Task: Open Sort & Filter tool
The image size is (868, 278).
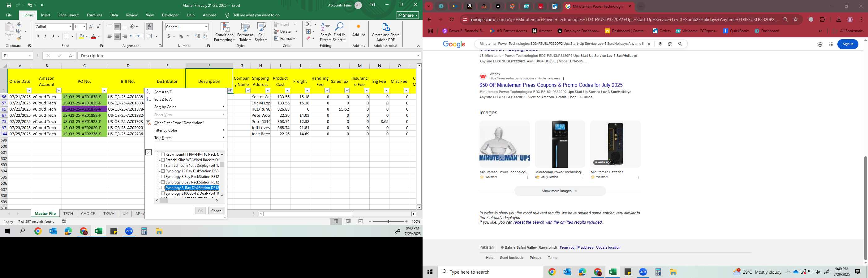Action: tap(325, 32)
